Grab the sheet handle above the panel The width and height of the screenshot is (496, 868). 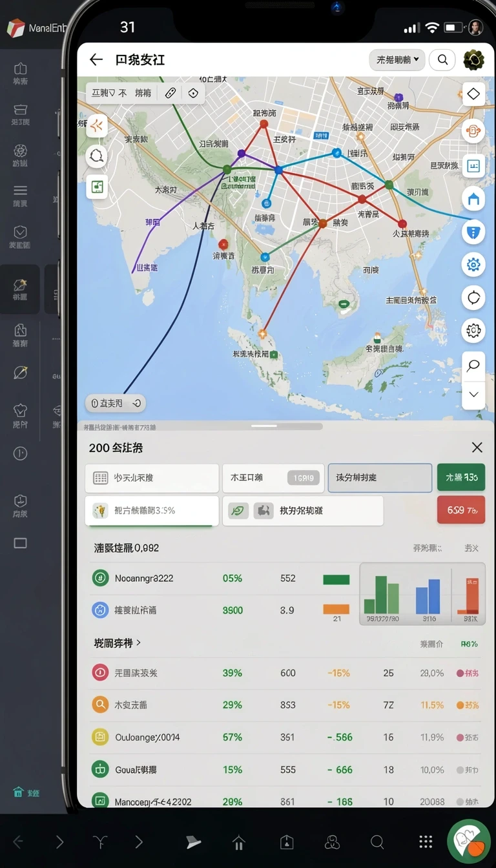tap(264, 426)
